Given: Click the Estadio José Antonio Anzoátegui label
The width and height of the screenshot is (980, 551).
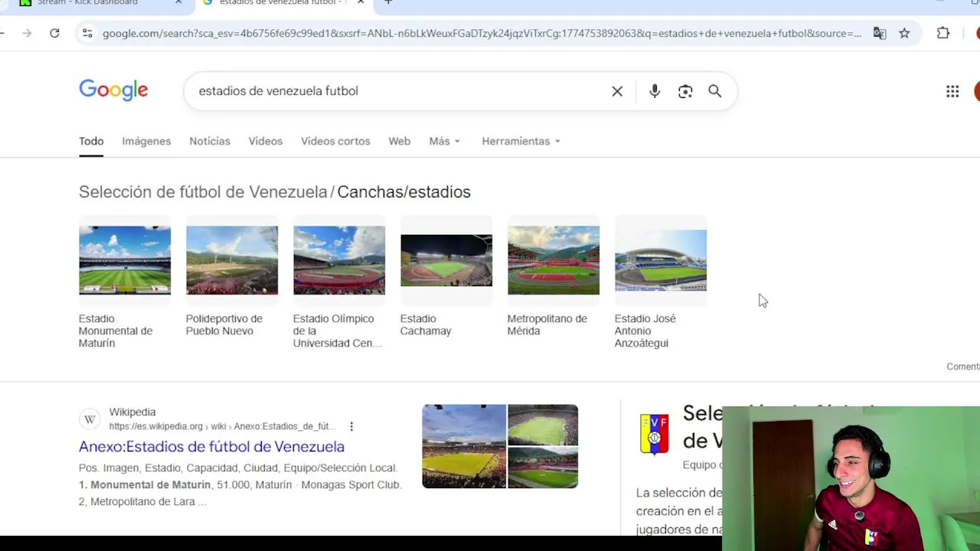Looking at the screenshot, I should coord(645,331).
